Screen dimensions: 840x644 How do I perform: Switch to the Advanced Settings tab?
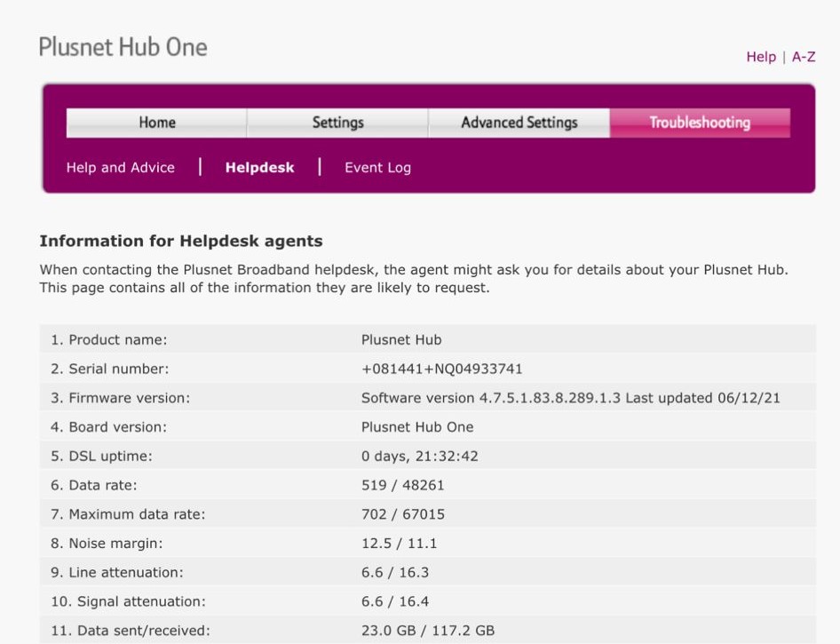tap(519, 122)
